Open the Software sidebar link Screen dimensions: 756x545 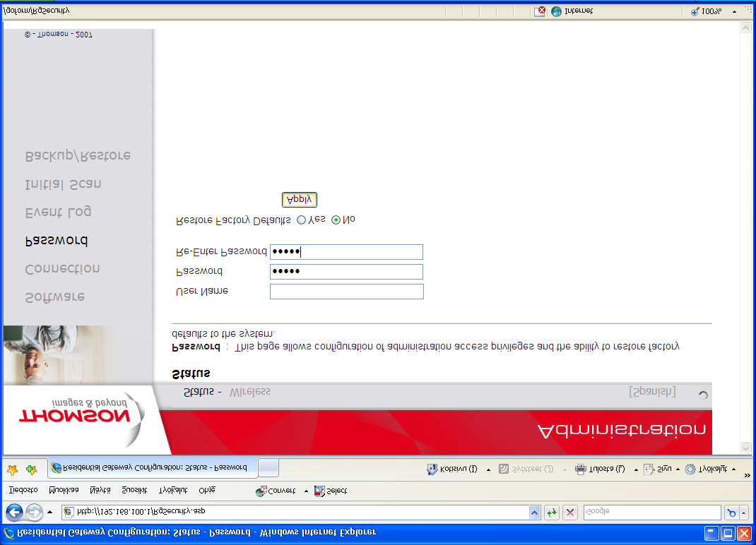[x=55, y=297]
